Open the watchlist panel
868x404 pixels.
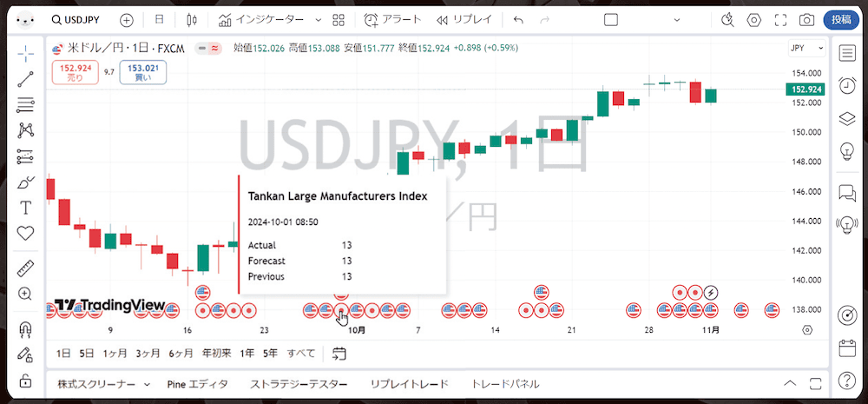[x=846, y=53]
